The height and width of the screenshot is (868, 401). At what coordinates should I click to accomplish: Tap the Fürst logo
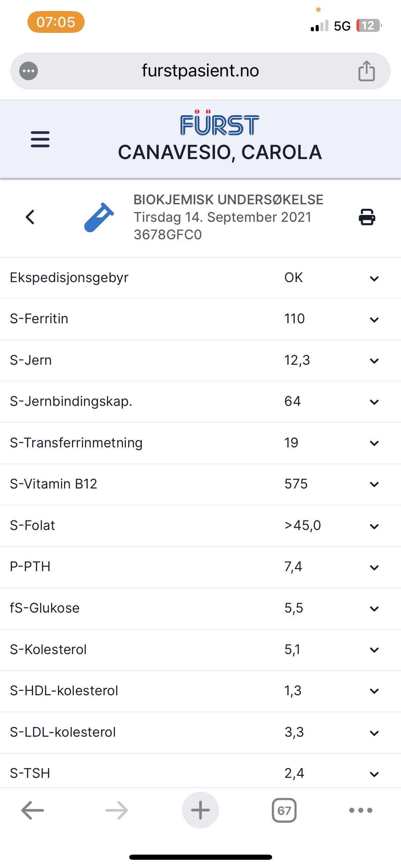[220, 123]
